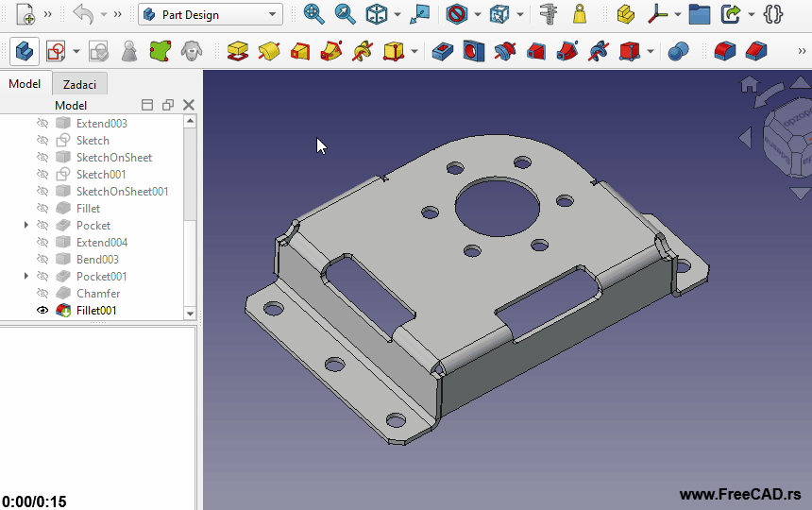Click the yellow part container icon

pos(626,14)
